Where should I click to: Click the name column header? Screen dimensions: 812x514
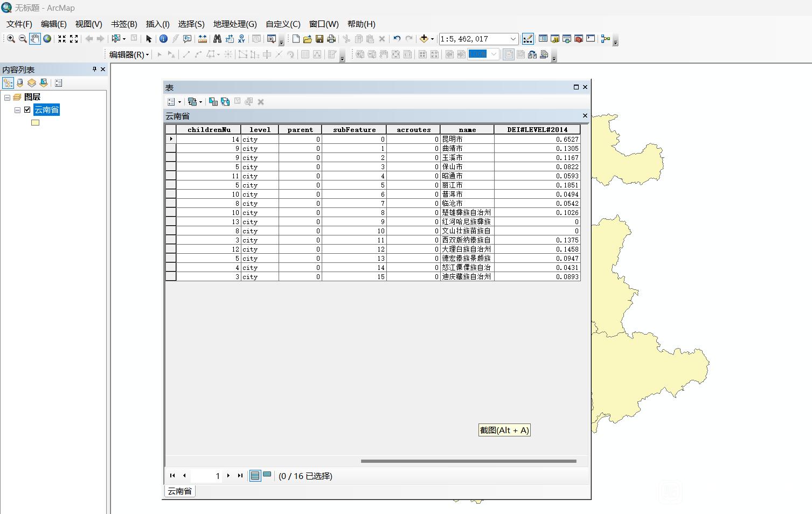[467, 129]
